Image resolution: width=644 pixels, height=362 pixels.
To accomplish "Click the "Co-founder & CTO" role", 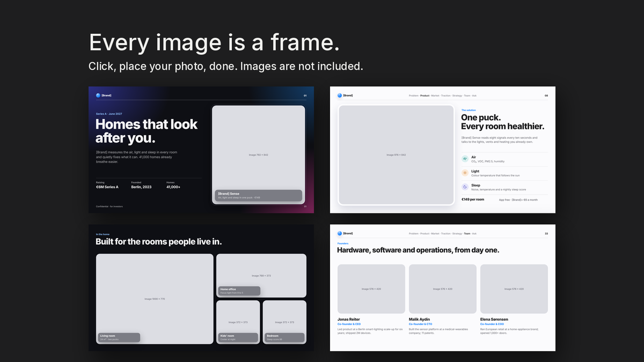I will click(x=421, y=324).
